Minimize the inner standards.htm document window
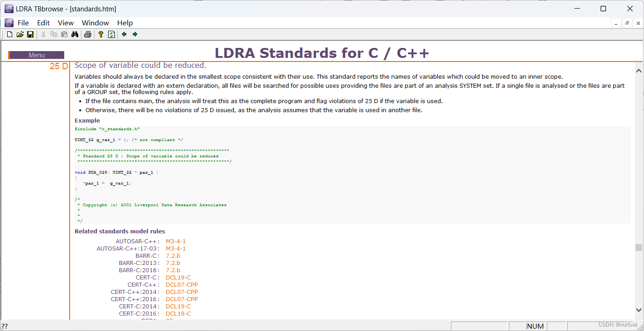Image resolution: width=644 pixels, height=331 pixels. 616,23
